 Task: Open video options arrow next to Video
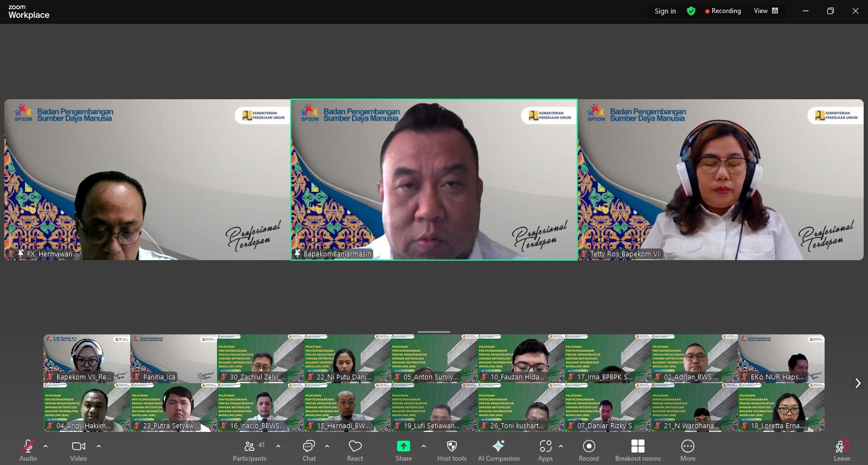(x=99, y=446)
